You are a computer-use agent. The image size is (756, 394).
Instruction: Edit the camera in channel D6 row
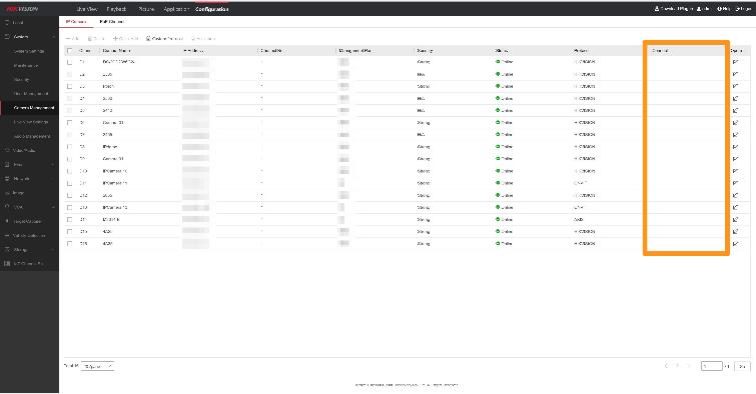pyautogui.click(x=735, y=122)
